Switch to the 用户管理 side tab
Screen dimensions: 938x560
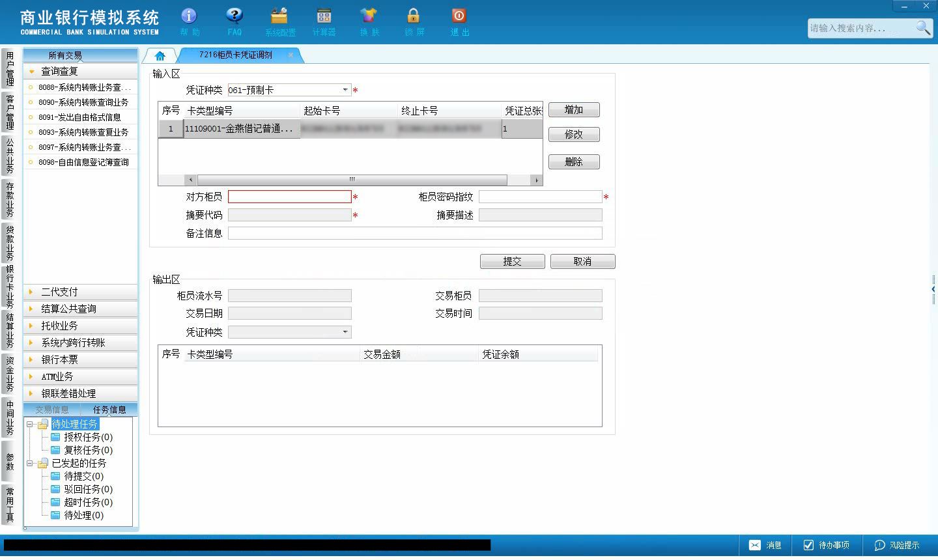[9, 68]
